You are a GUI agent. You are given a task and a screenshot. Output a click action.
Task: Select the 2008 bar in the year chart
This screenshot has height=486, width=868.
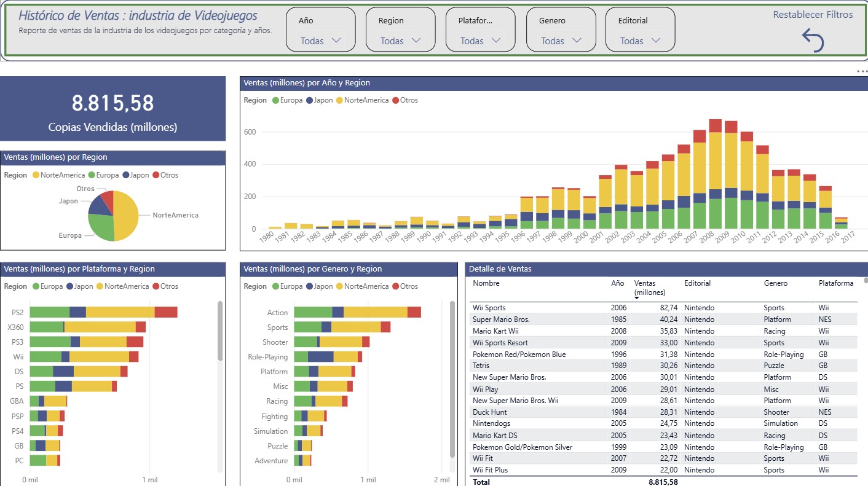715,174
